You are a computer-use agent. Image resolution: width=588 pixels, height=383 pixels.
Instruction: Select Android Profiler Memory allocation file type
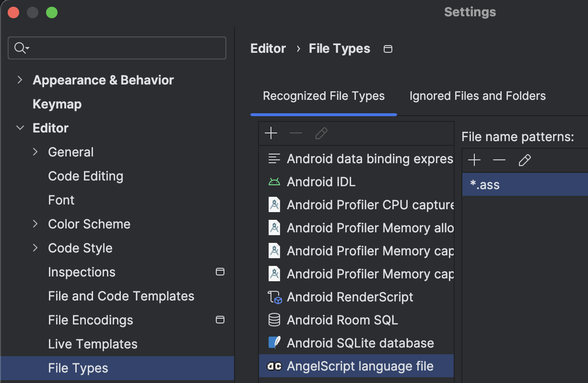click(x=356, y=228)
